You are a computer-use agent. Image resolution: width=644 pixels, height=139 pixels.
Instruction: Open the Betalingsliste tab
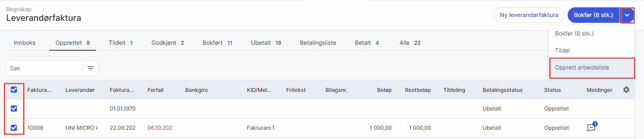tap(318, 43)
